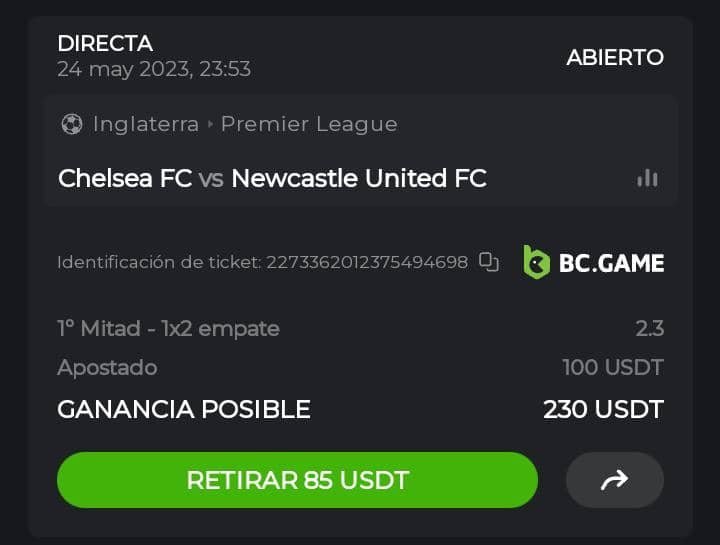The height and width of the screenshot is (545, 720).
Task: Copy the ticket identification number
Action: 488,262
